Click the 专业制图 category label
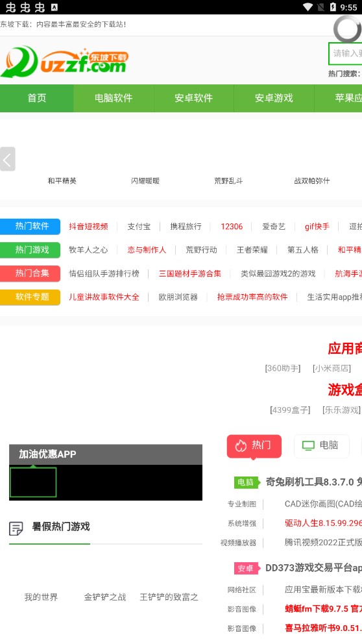362x644 pixels. 242,504
